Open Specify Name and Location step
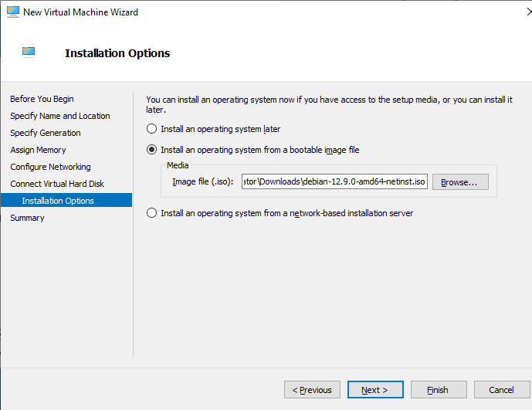532x410 pixels. coord(59,116)
